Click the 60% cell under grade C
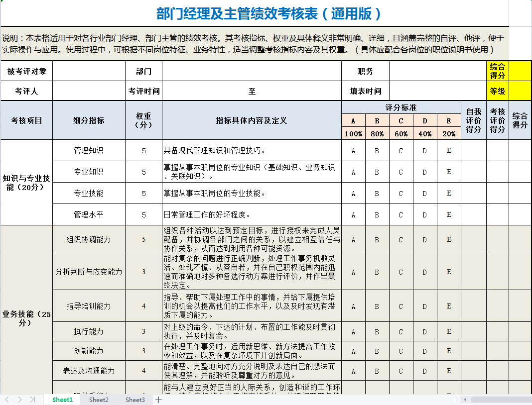532x405 pixels. point(401,133)
